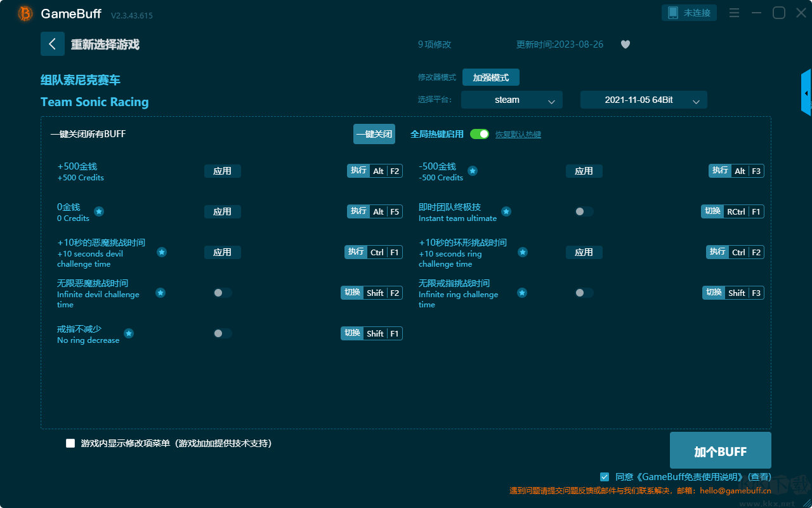
Task: Click the Alt F3 hotkey for -500 Credits
Action: [737, 171]
